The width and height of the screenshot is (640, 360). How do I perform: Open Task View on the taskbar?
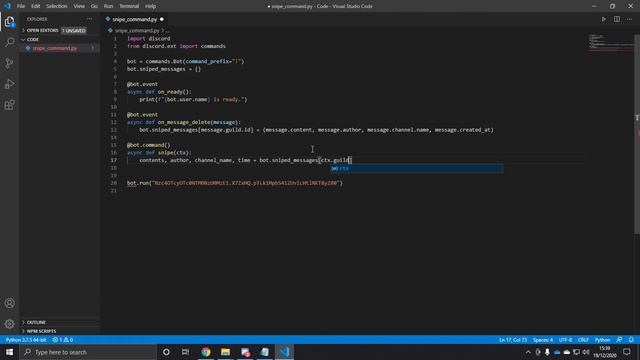coord(185,352)
